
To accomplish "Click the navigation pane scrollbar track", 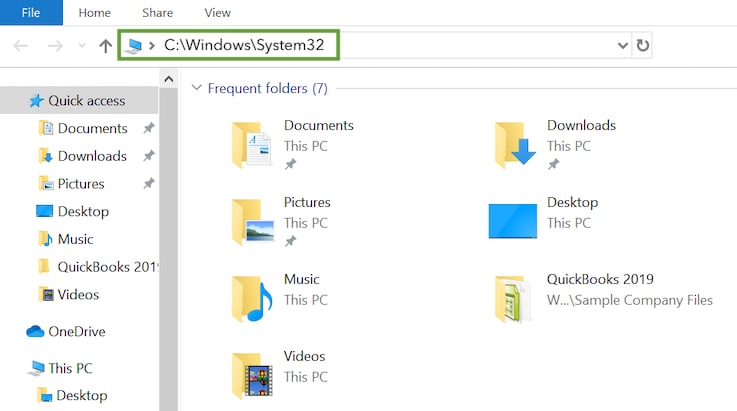I will pyautogui.click(x=169, y=249).
